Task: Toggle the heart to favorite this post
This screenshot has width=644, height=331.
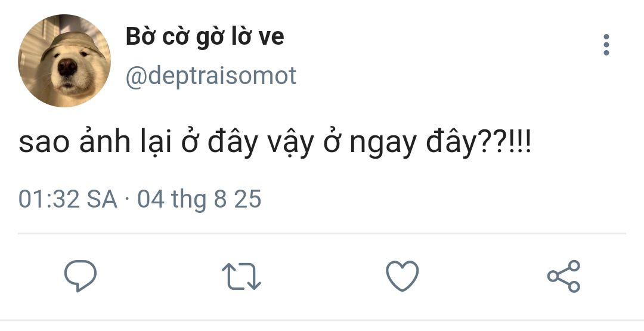Action: click(402, 276)
